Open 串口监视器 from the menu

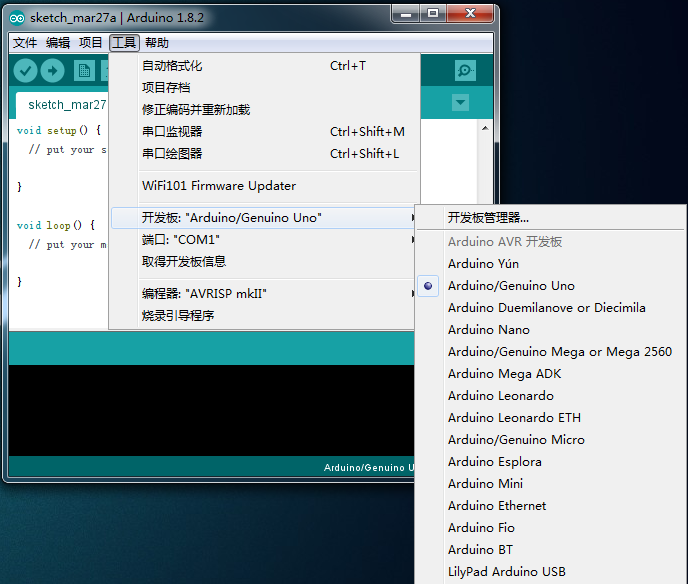point(263,132)
